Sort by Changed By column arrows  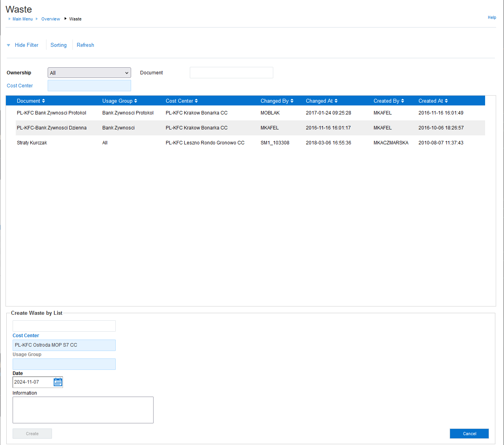click(292, 101)
